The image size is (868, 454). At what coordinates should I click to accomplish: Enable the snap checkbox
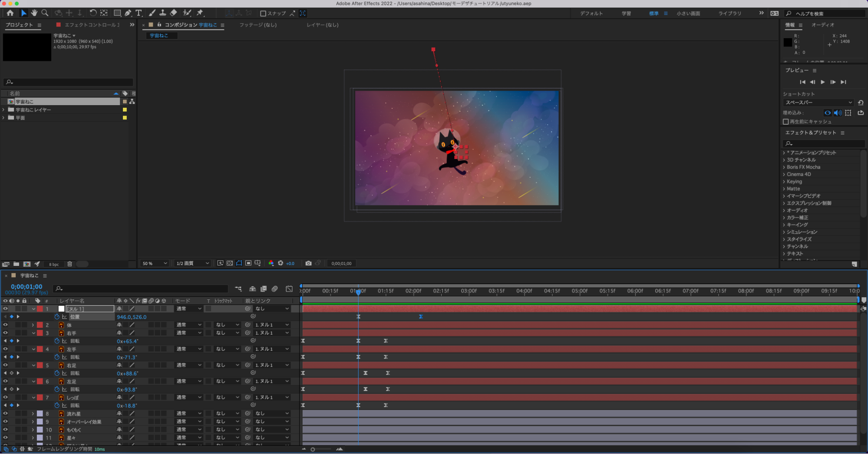coord(263,13)
